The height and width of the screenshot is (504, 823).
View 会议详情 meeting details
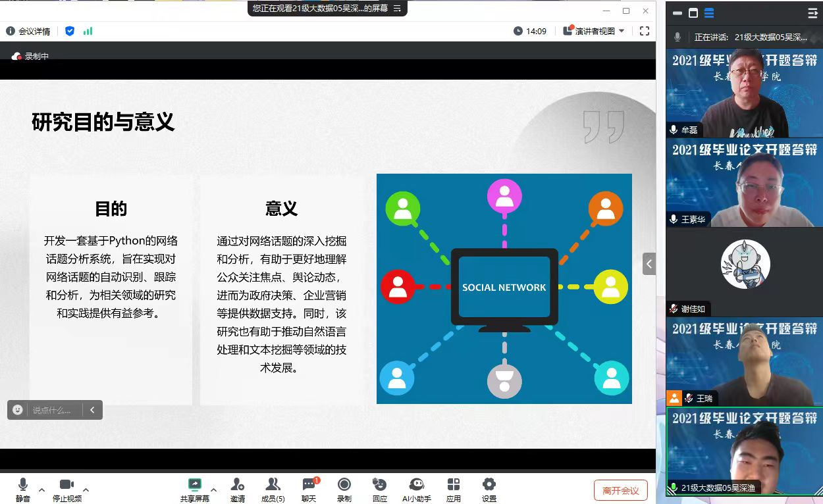point(28,31)
